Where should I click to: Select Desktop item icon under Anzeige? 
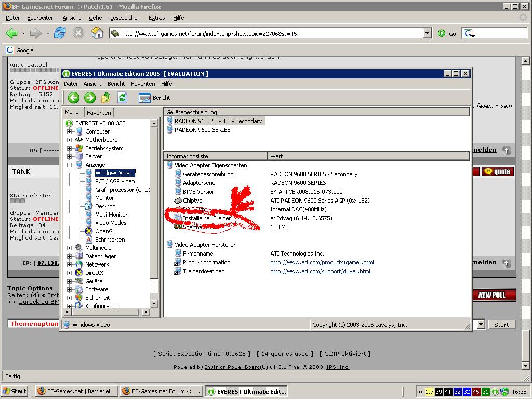click(88, 206)
